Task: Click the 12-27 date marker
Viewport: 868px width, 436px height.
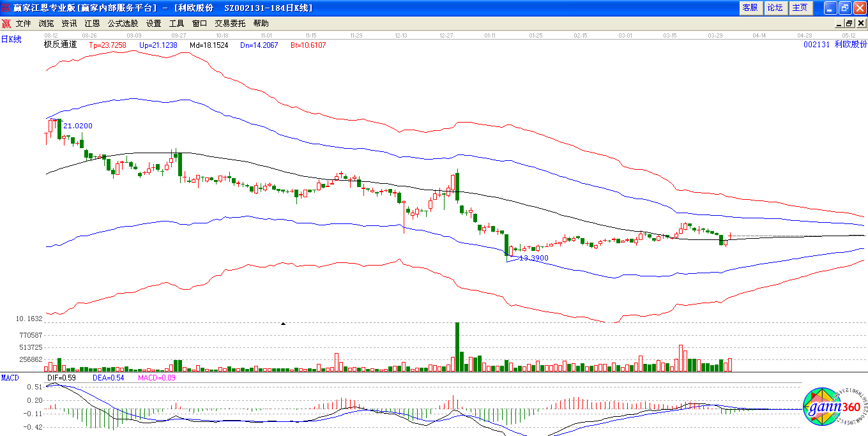Action: (x=447, y=36)
